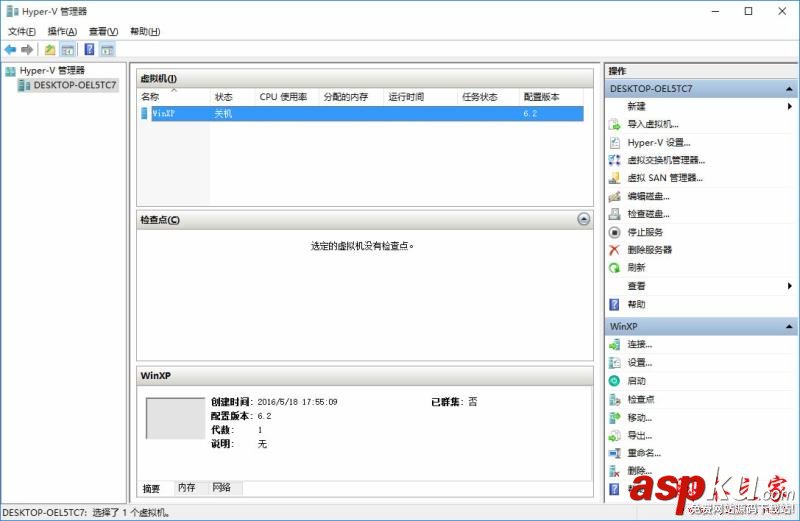The width and height of the screenshot is (800, 521).
Task: Sort by the 任务状态 column header
Action: point(488,96)
